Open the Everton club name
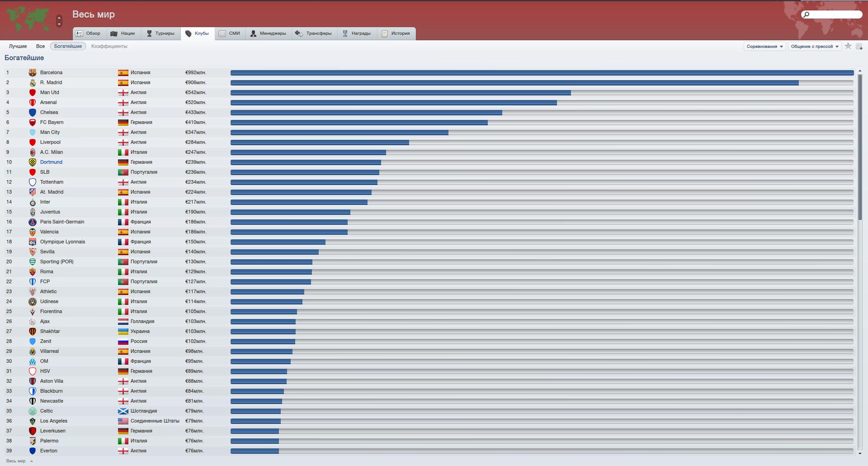The image size is (868, 466). 48,451
